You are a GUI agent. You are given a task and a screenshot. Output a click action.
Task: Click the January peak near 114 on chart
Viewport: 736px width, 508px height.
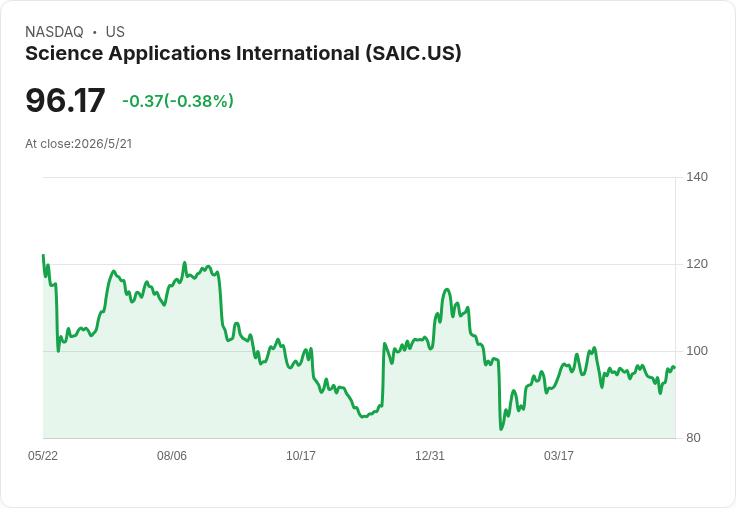(x=446, y=290)
